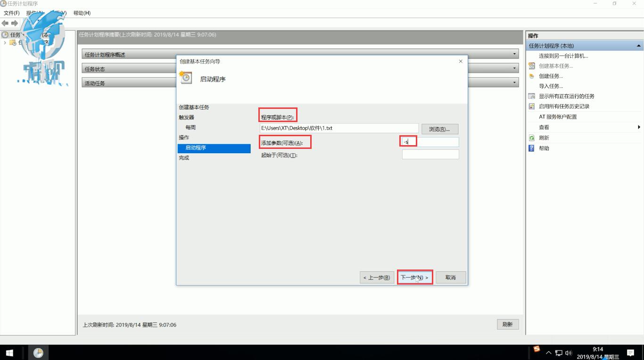
Task: Click the forward arrow in the toolbar
Action: click(15, 23)
